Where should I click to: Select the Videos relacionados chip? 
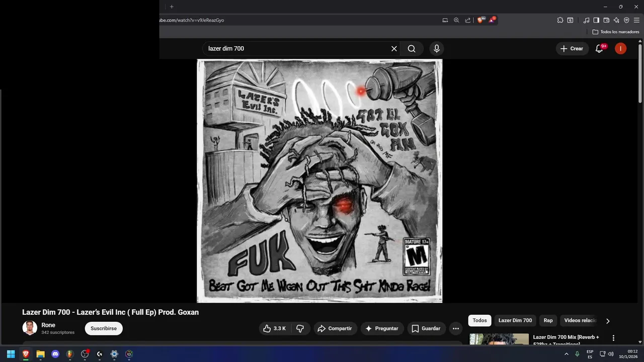(580, 320)
